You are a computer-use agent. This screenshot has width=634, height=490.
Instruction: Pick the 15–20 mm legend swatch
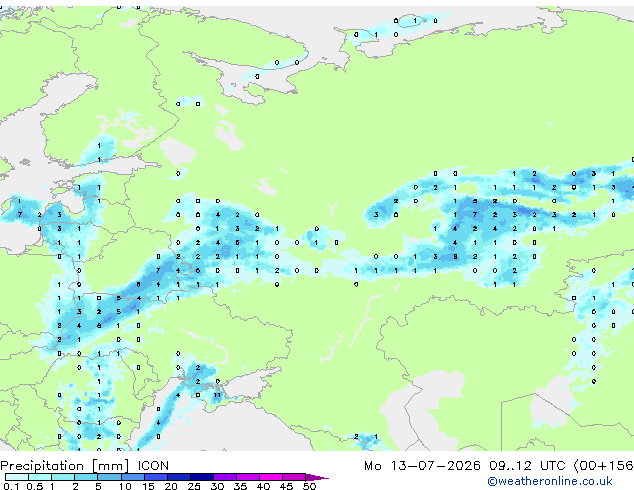(x=156, y=477)
